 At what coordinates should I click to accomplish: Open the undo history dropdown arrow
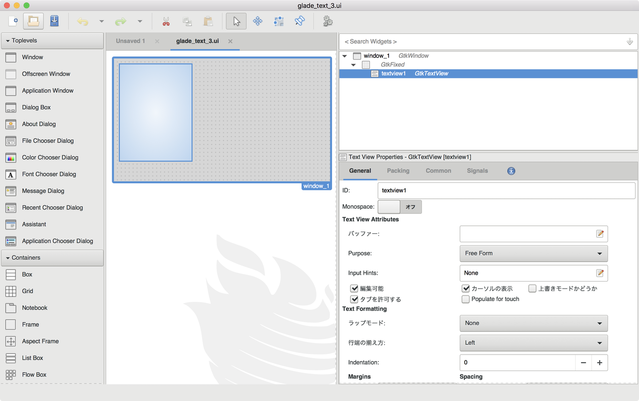101,22
